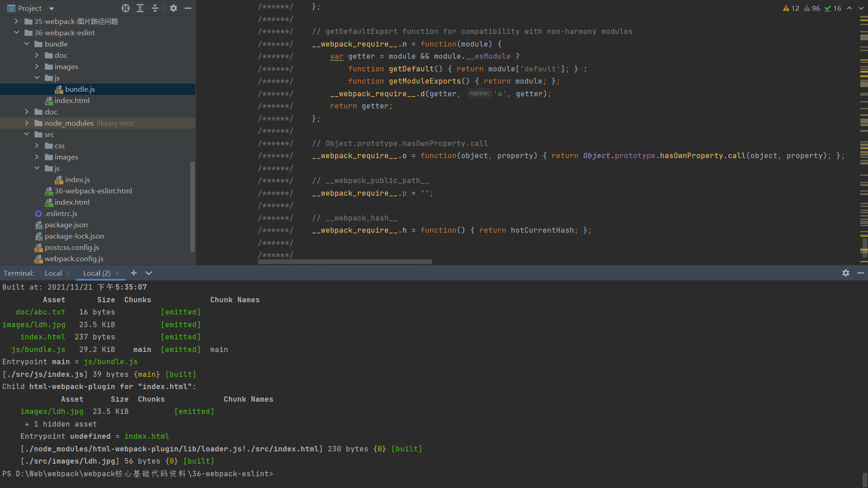This screenshot has width=868, height=488.
Task: Collapse the bundle folder
Action: tap(27, 44)
